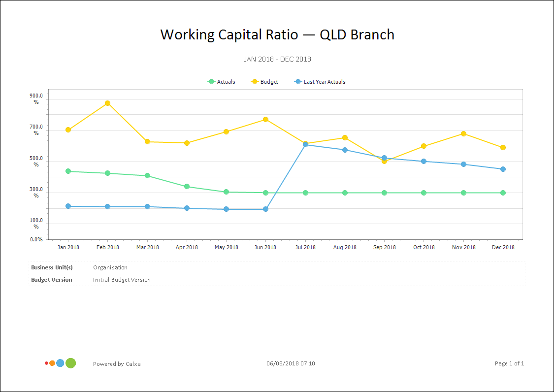Select Last Year Actuals point for Dec 2018
554x392 pixels.
click(503, 169)
